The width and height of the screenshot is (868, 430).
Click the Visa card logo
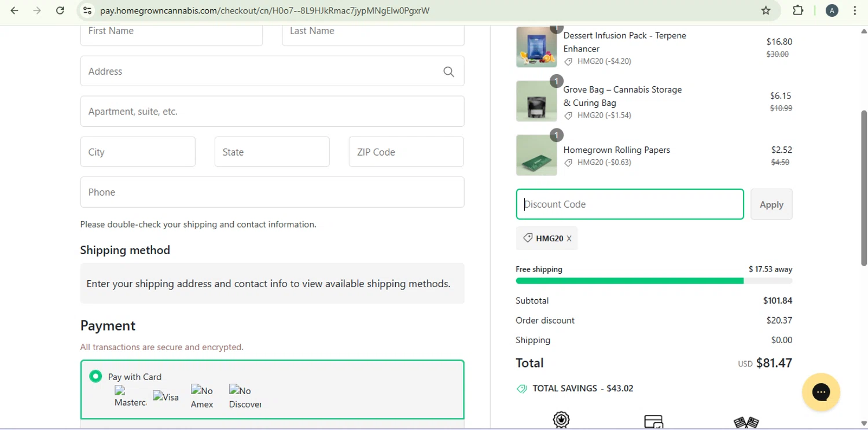click(x=165, y=397)
